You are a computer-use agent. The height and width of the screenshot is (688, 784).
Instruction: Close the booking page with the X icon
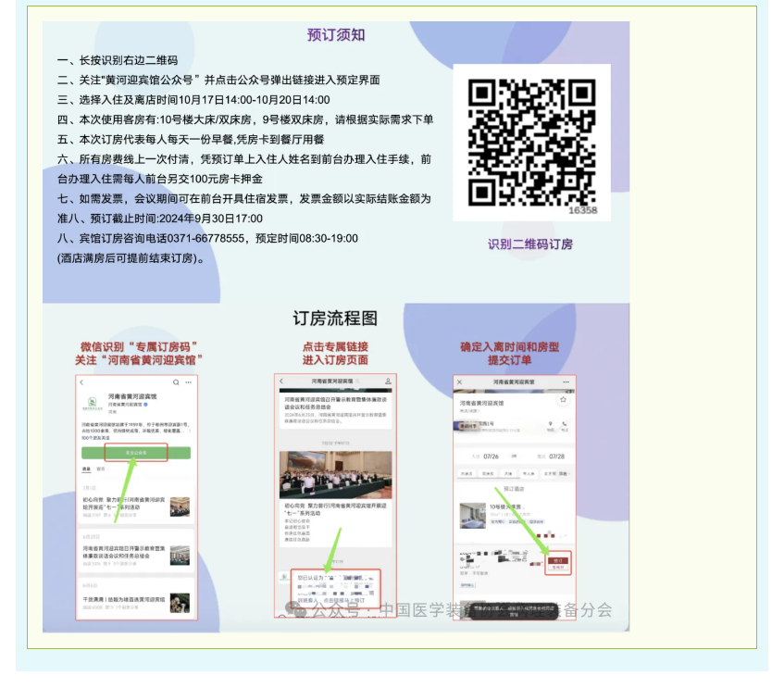pos(459,382)
